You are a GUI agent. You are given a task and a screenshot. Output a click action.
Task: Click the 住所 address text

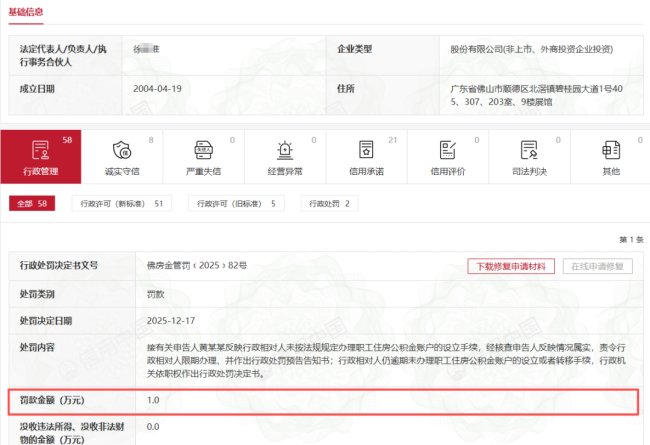click(540, 95)
